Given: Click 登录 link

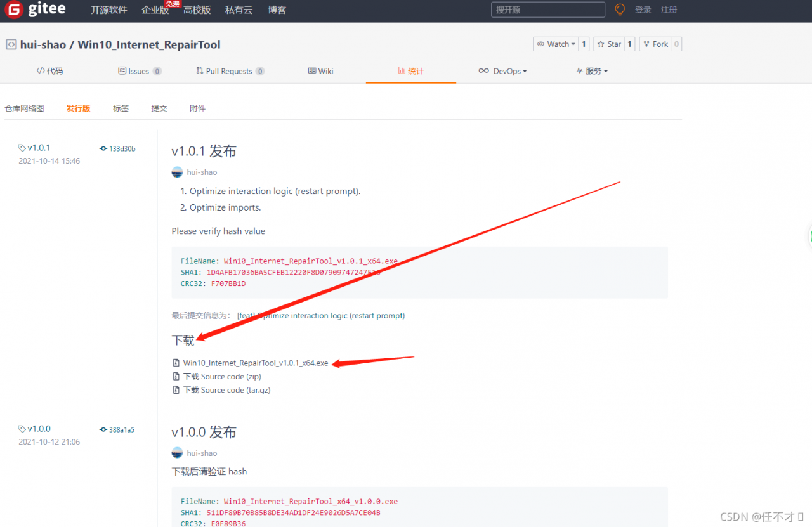Looking at the screenshot, I should click(643, 10).
